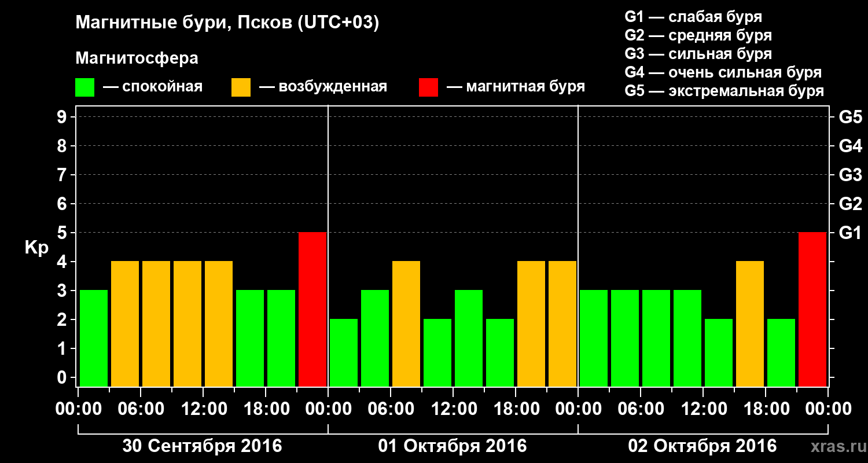Image resolution: width=868 pixels, height=463 pixels.
Task: Click the orange 12:00–15:00 bar on 30 Сентября
Action: [219, 324]
